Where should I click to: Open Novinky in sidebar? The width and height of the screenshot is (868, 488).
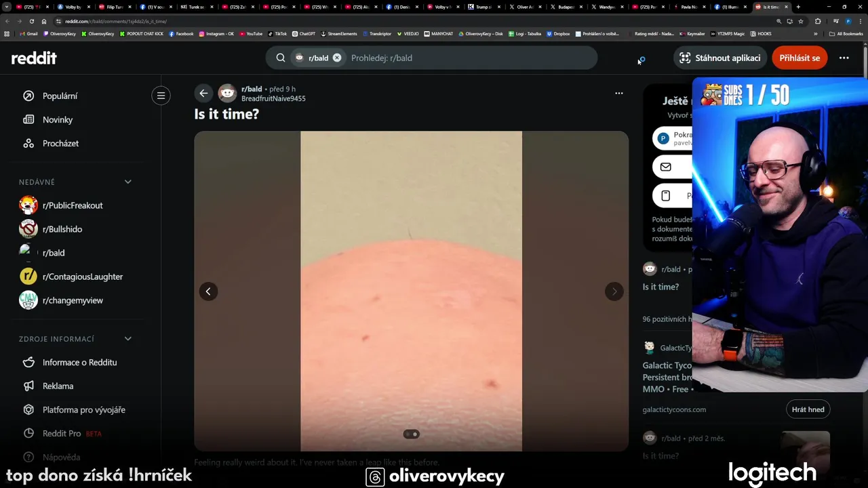tap(58, 119)
